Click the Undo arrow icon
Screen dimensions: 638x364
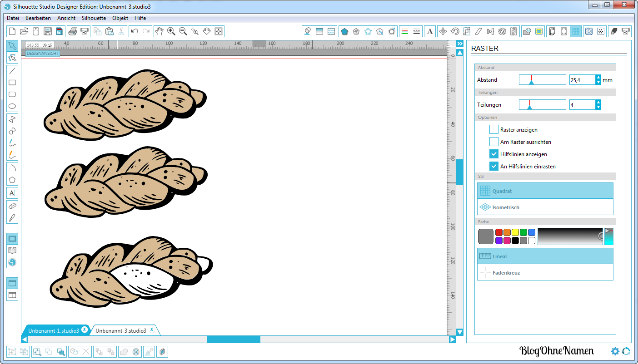coord(134,31)
